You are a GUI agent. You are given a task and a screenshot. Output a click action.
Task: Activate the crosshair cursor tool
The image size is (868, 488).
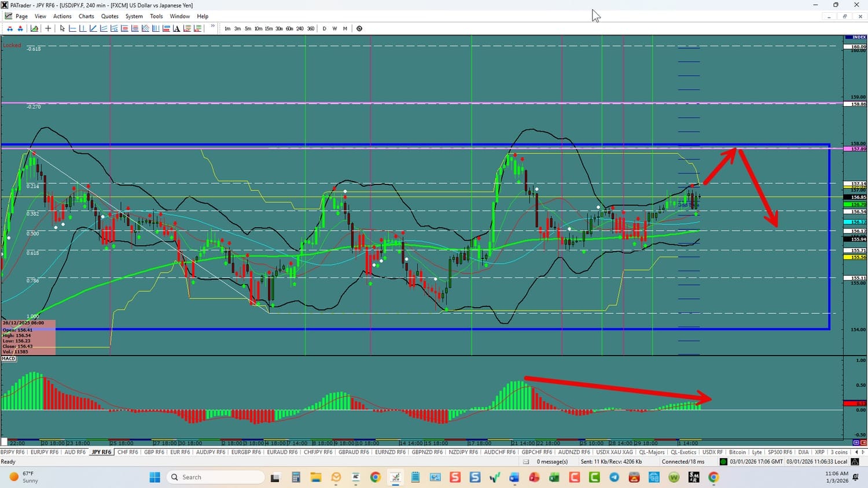(48, 28)
